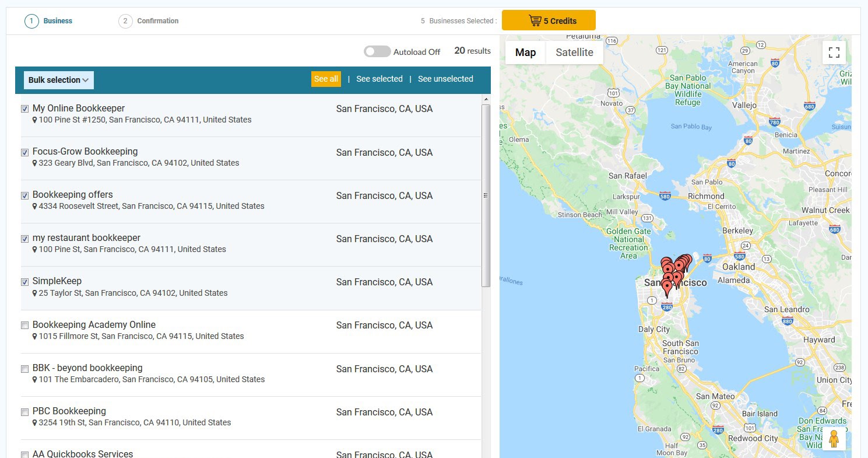Click See selected filter link

pyautogui.click(x=379, y=79)
